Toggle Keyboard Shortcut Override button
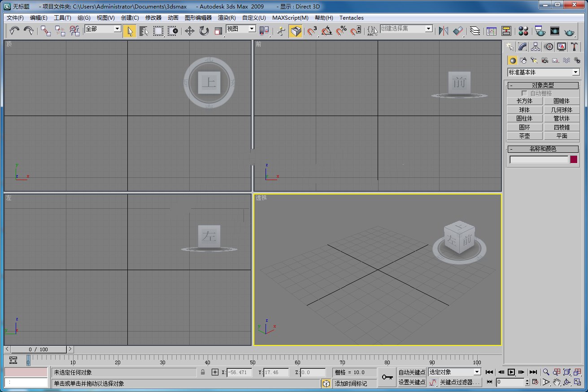This screenshot has height=392, width=588. (296, 31)
